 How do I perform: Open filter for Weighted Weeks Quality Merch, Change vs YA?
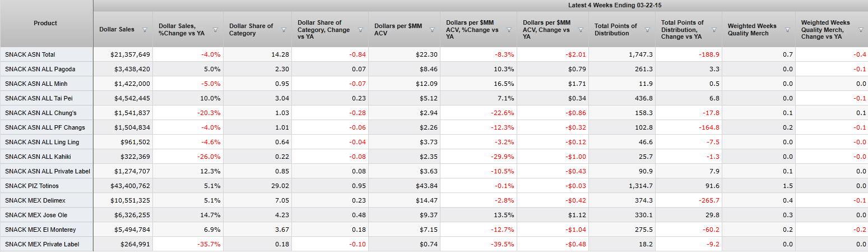pos(860,30)
